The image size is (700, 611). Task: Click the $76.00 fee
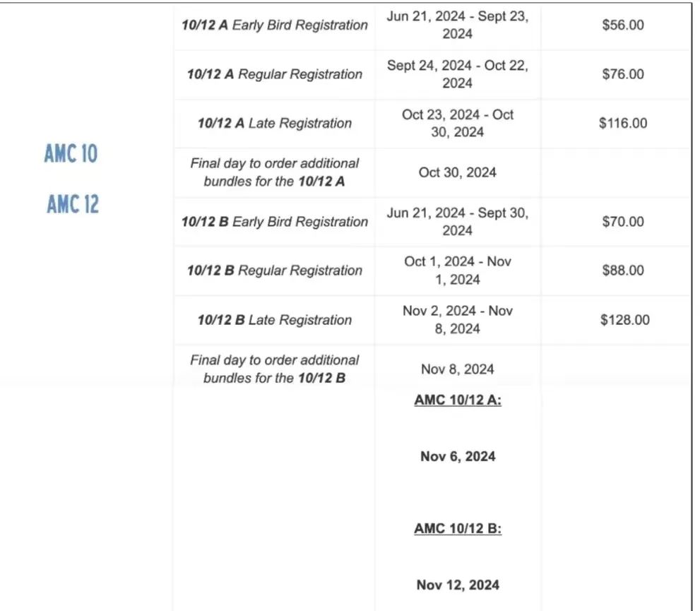click(623, 74)
